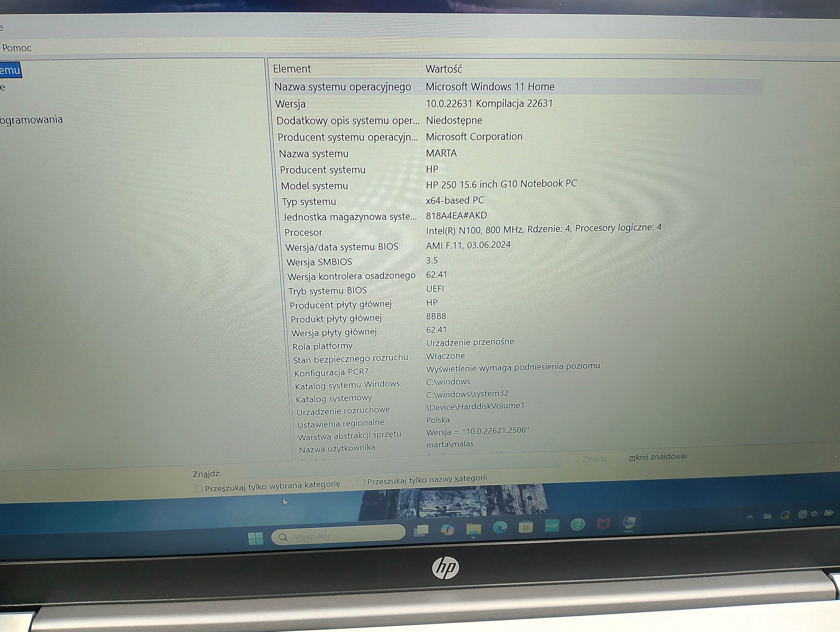Expand the hidden tray icons chevron
The image size is (840, 632).
pos(750,517)
